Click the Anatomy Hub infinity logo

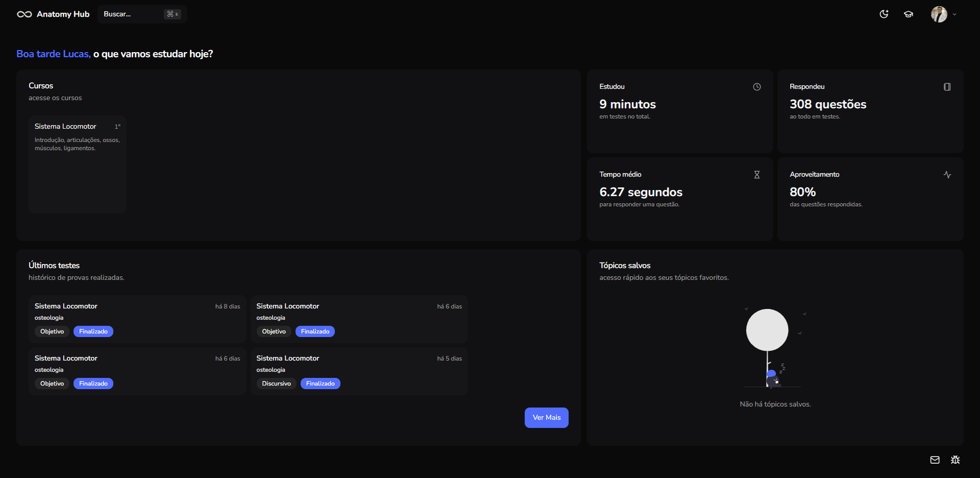click(x=24, y=14)
